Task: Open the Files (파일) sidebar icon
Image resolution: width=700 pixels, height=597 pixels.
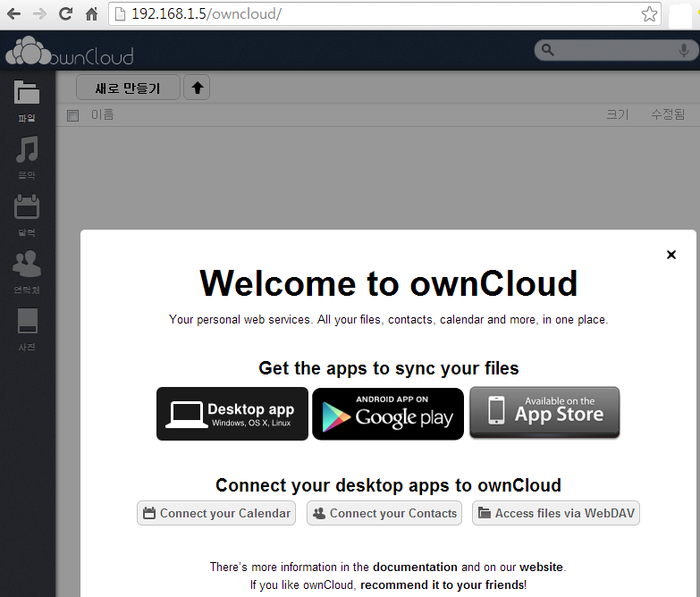Action: click(27, 97)
